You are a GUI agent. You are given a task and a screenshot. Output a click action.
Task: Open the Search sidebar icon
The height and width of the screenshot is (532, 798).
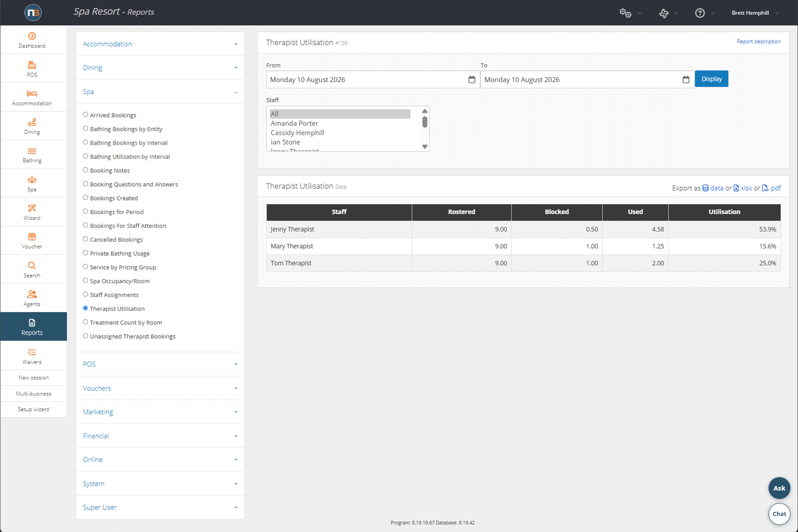pos(32,266)
